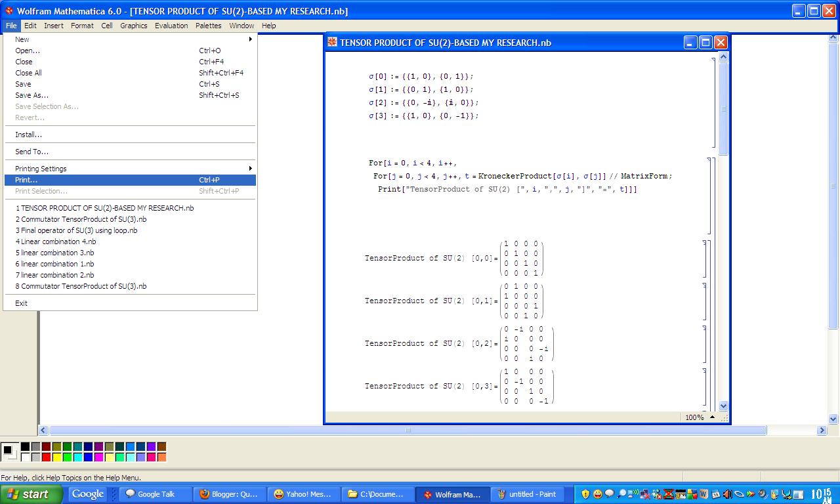The image size is (840, 504).
Task: Pick the cyan color swatch in Paint palette
Action: tap(78, 457)
